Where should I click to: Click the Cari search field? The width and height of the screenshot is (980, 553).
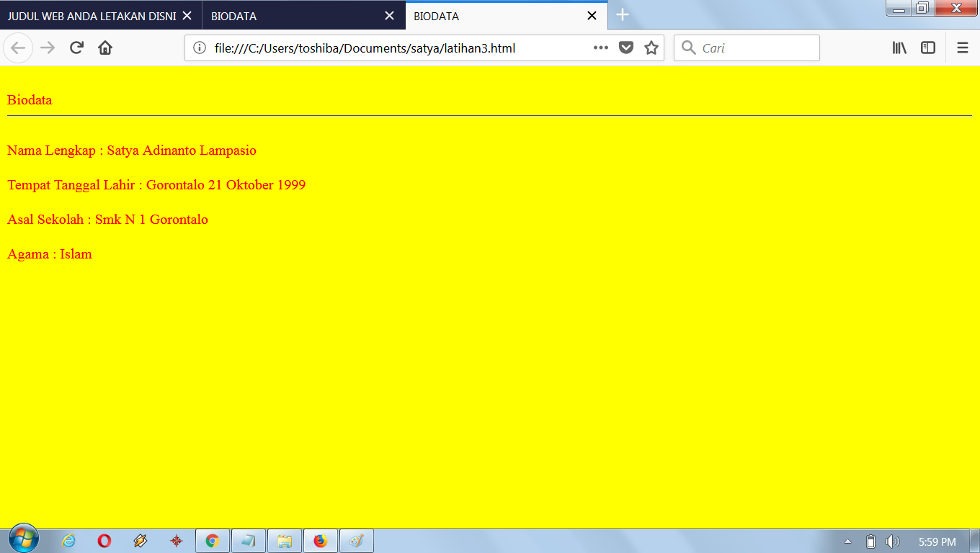(747, 48)
